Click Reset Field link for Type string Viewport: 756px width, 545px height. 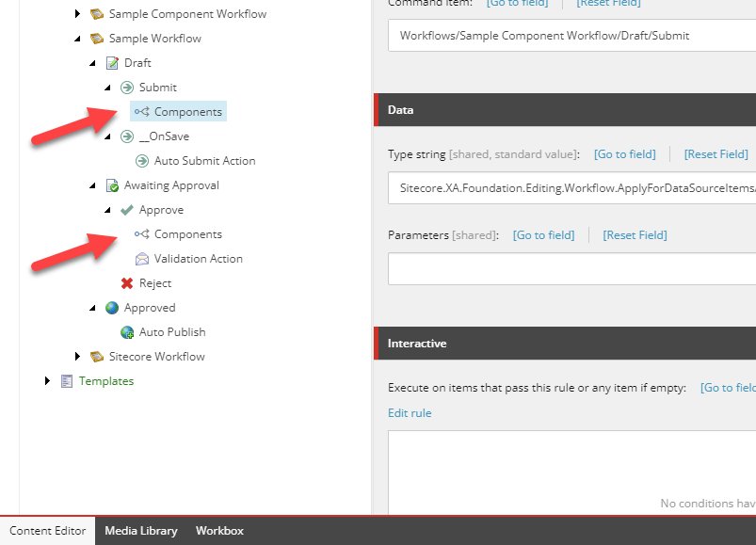point(716,153)
